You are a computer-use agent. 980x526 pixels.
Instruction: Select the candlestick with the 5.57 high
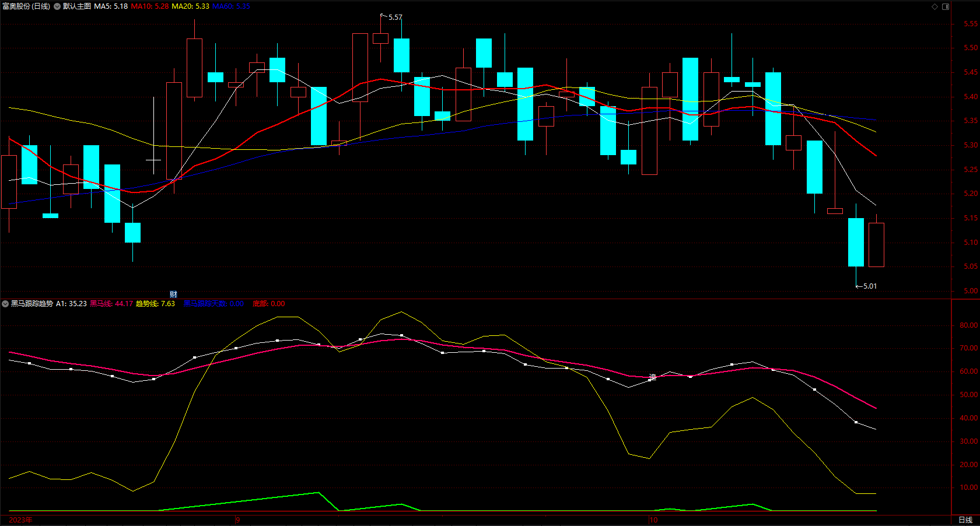pyautogui.click(x=380, y=38)
